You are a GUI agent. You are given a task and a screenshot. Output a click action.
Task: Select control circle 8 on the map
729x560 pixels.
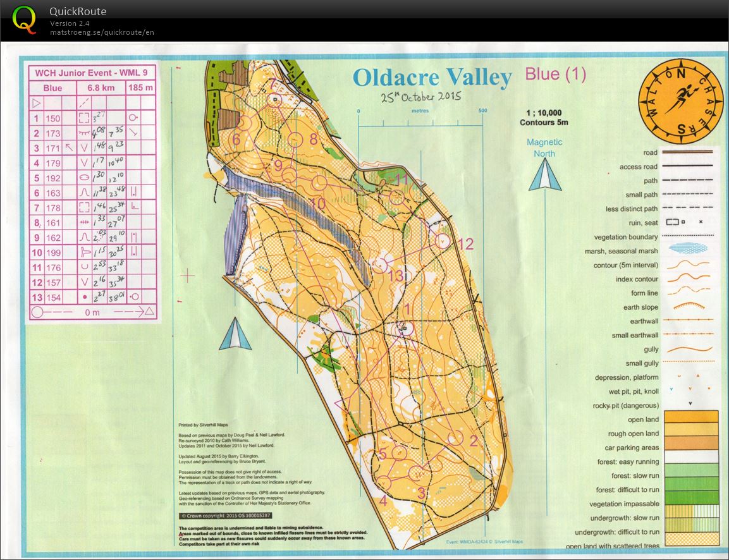click(x=295, y=139)
